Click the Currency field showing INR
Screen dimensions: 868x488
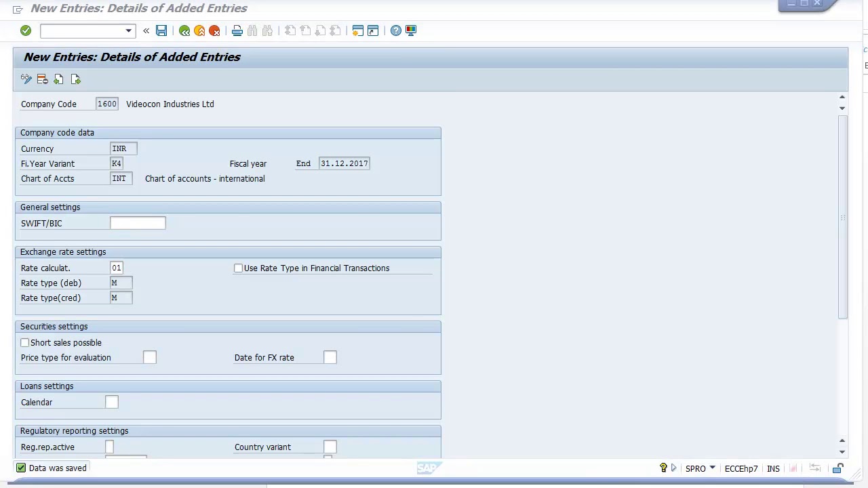tap(123, 148)
